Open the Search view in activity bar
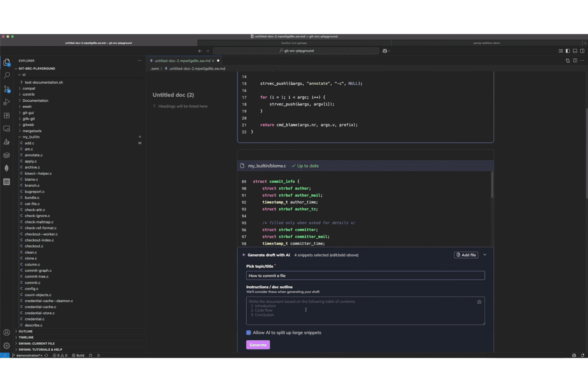Screen dimensions: 588x392 pos(7,75)
